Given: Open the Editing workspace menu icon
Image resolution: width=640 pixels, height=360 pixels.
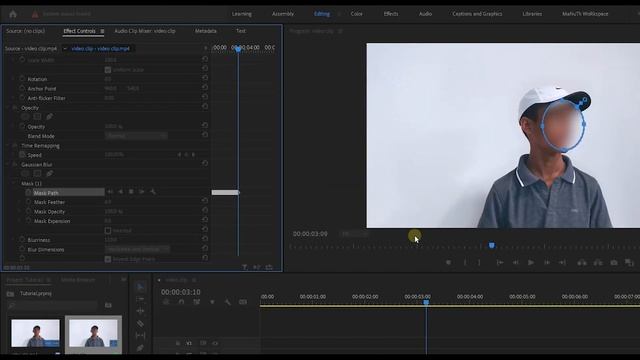Looking at the screenshot, I should pyautogui.click(x=339, y=14).
